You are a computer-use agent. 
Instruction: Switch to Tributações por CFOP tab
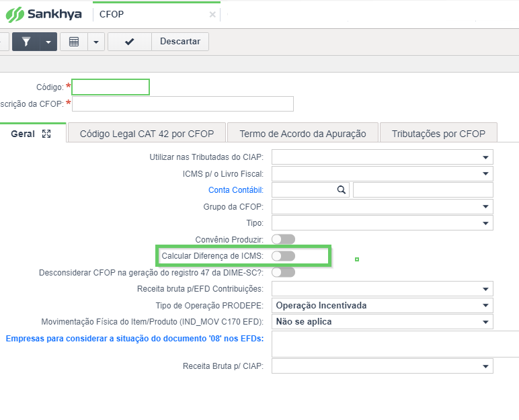[438, 133]
